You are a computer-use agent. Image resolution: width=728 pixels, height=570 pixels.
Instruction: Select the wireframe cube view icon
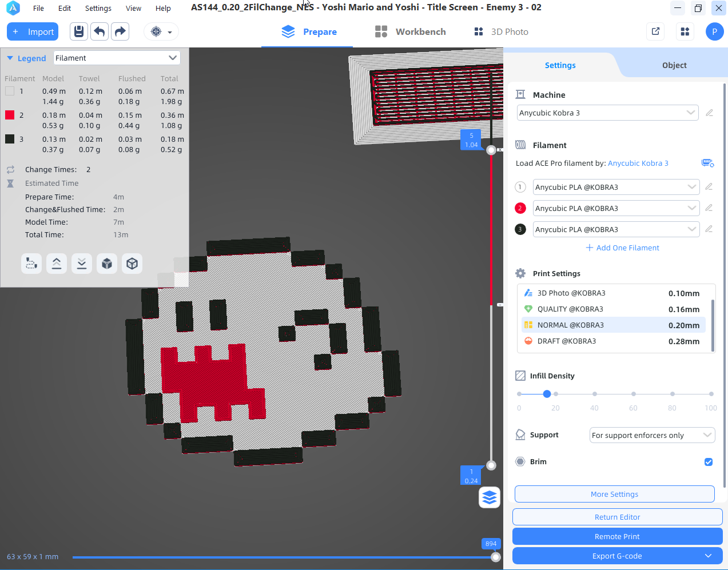(x=132, y=264)
